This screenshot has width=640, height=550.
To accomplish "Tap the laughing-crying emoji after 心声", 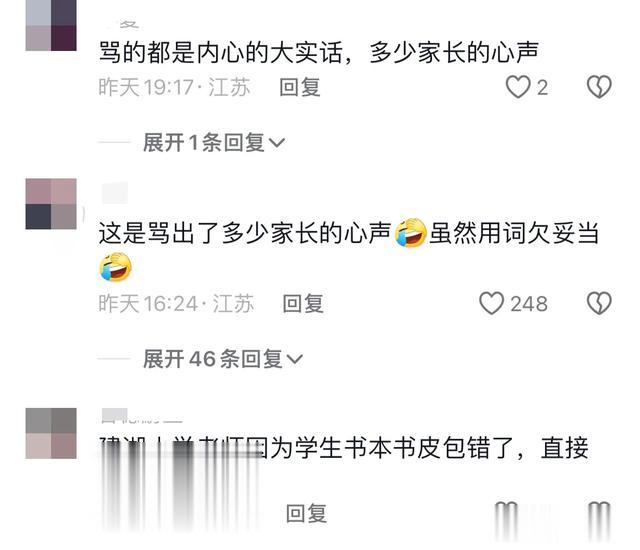I will pos(411,233).
